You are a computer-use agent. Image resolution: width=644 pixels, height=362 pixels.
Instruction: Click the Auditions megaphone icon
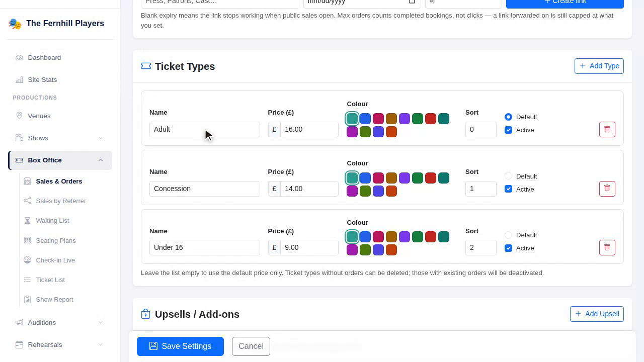(x=19, y=322)
